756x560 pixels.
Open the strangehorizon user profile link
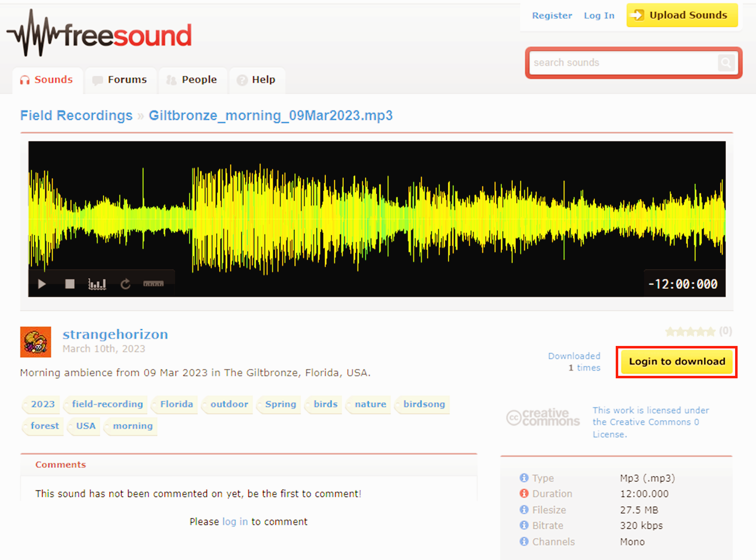coord(115,334)
